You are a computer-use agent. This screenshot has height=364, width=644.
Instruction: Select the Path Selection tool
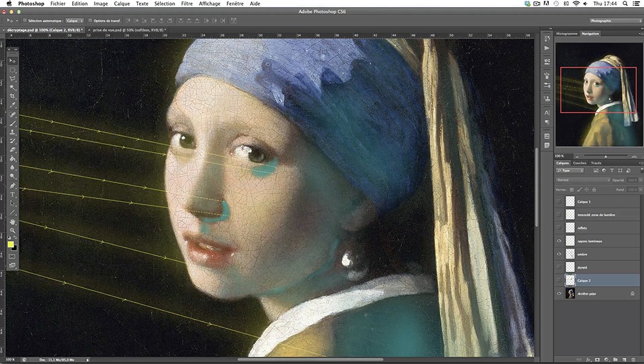tap(12, 204)
